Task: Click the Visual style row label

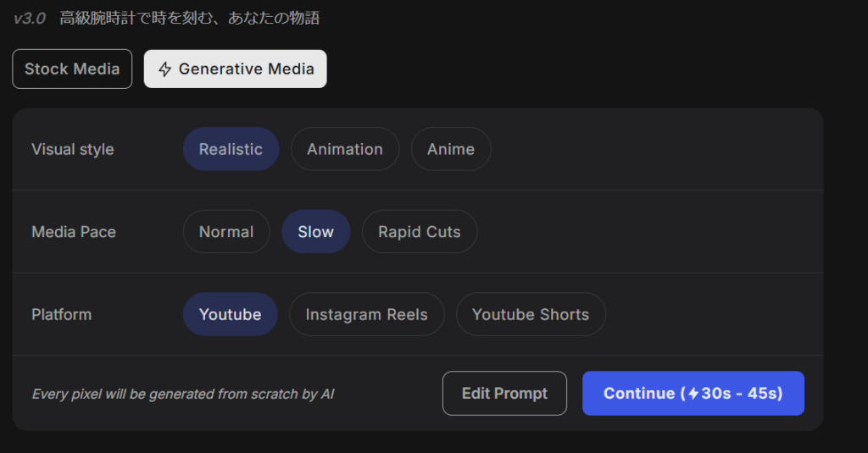Action: [x=73, y=149]
